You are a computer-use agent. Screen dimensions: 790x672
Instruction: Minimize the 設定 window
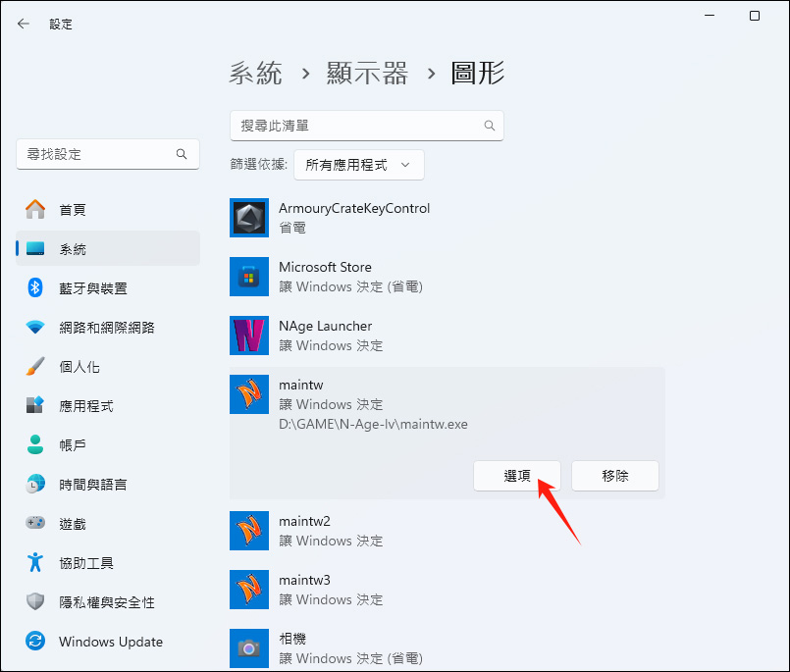(710, 16)
